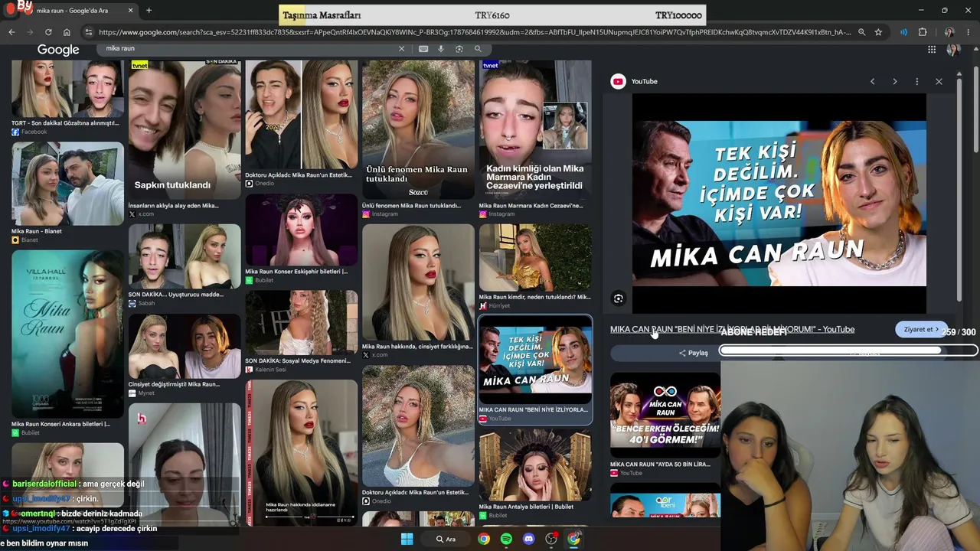Open the on-screen keyboard input tool
This screenshot has height=551, width=980.
(x=423, y=49)
